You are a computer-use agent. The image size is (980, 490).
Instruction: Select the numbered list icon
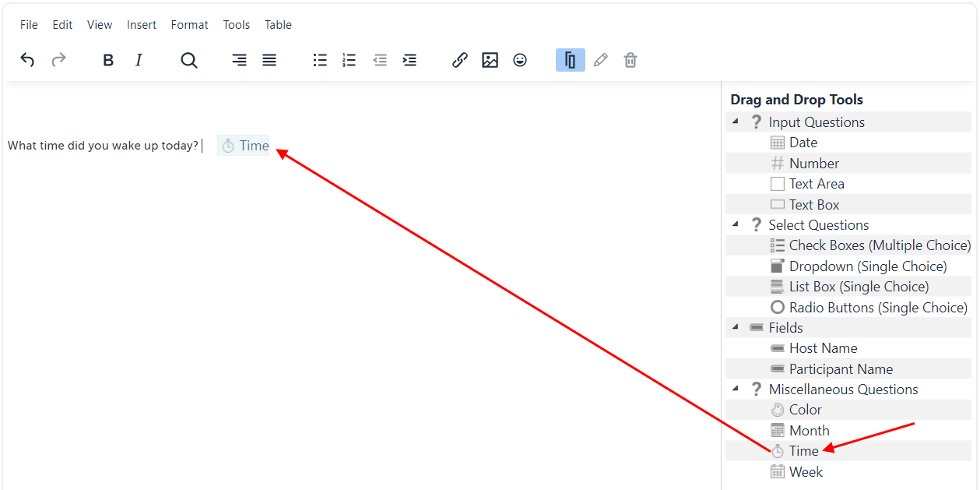(x=349, y=60)
